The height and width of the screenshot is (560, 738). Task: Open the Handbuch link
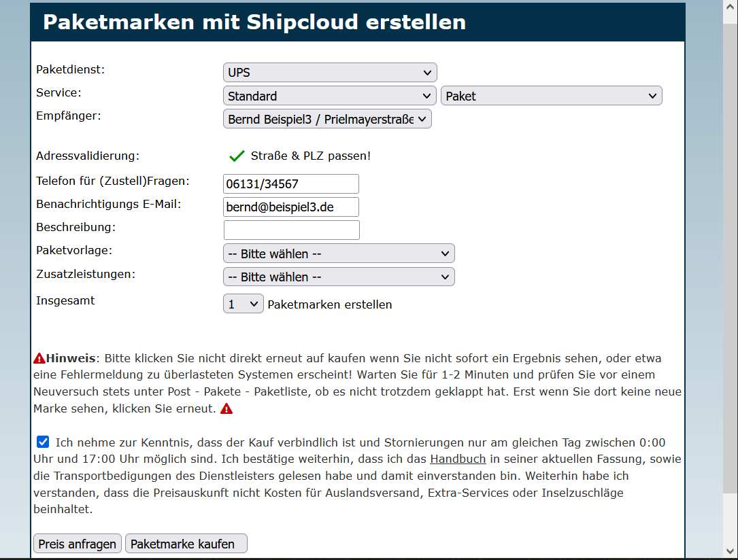click(x=458, y=459)
